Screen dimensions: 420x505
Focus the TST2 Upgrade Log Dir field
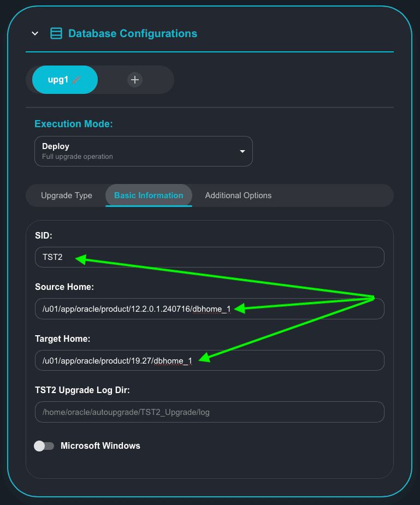coord(209,412)
